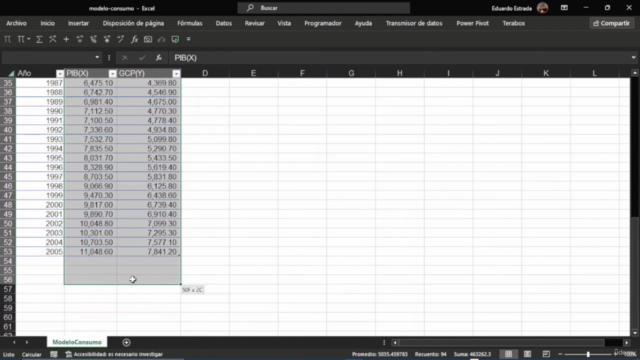The height and width of the screenshot is (360, 640).
Task: Open the Insertar ribbon tab
Action: point(78,23)
